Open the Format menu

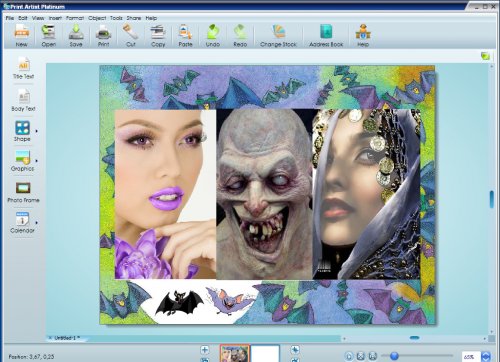click(75, 18)
